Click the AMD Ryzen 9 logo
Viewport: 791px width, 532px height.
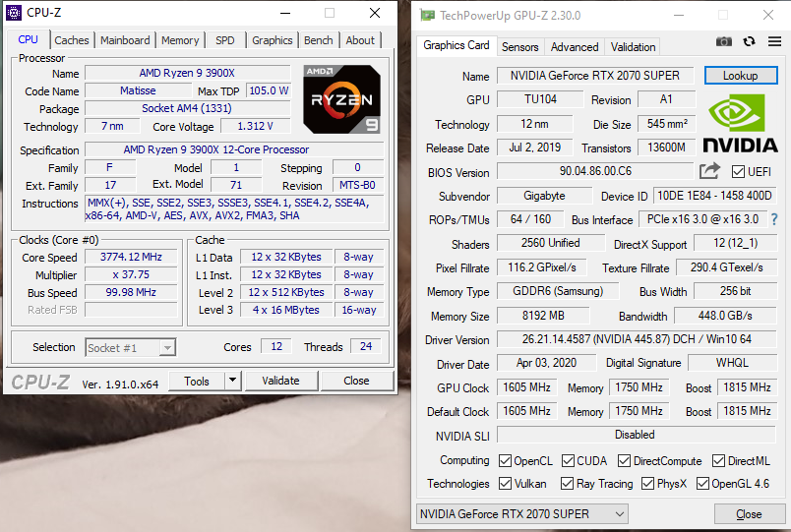coord(342,98)
